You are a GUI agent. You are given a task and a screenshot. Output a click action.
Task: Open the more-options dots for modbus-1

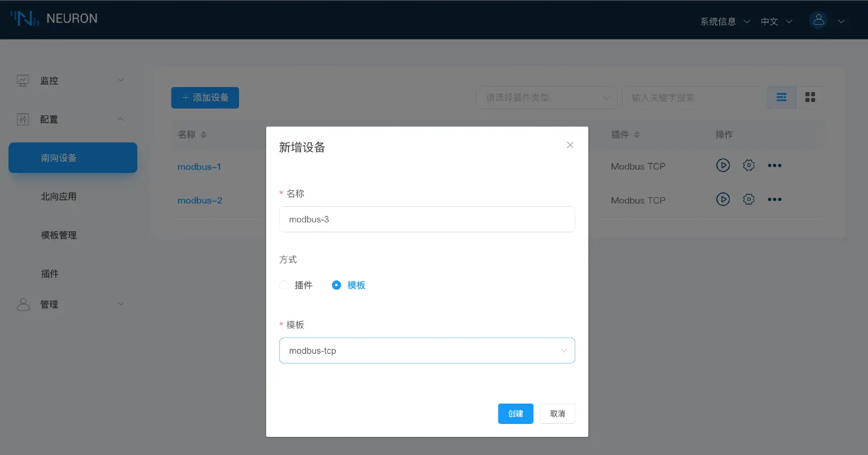click(775, 165)
